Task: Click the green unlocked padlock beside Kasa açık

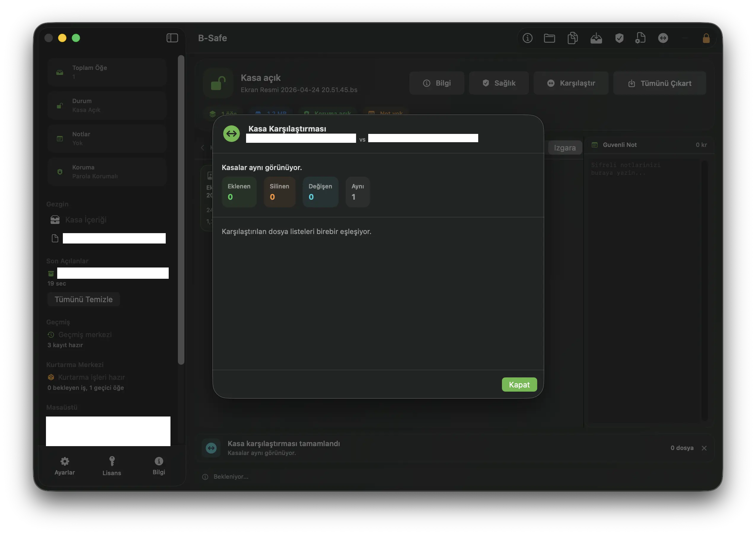Action: 218,83
